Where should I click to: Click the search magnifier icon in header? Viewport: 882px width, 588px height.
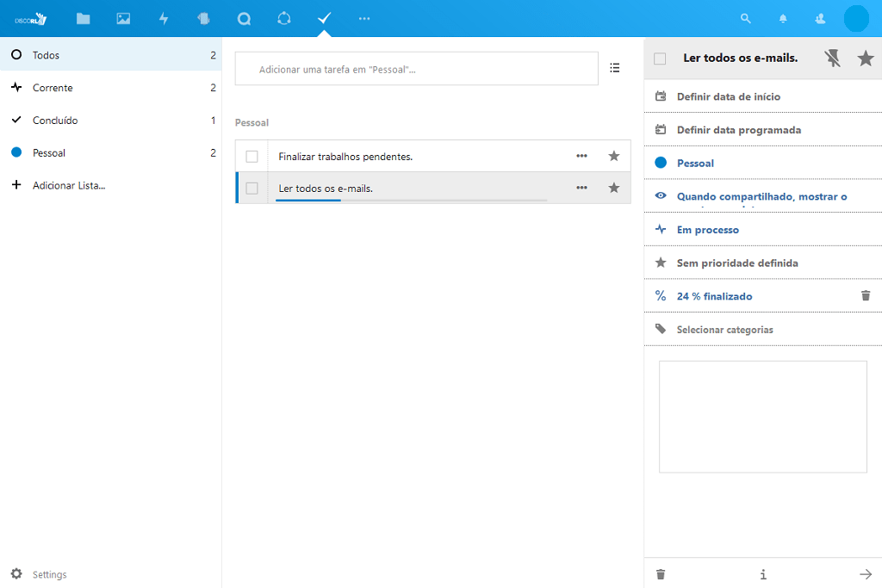[746, 18]
